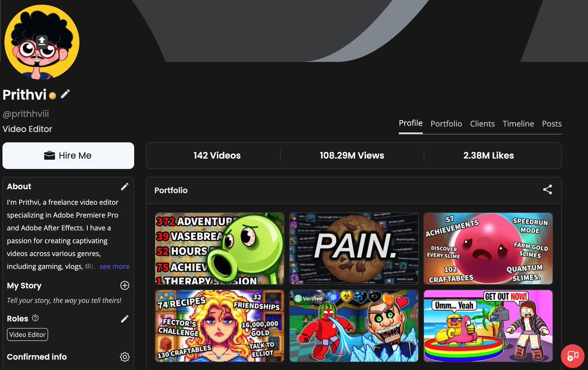Open the 74 Recipes pixel-art thumbnail
The height and width of the screenshot is (370, 588).
220,325
